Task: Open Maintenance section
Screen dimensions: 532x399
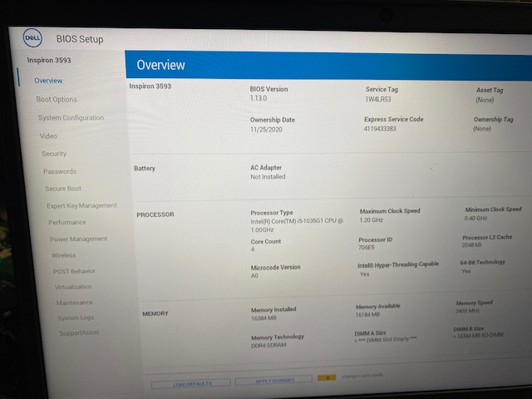Action: click(75, 303)
